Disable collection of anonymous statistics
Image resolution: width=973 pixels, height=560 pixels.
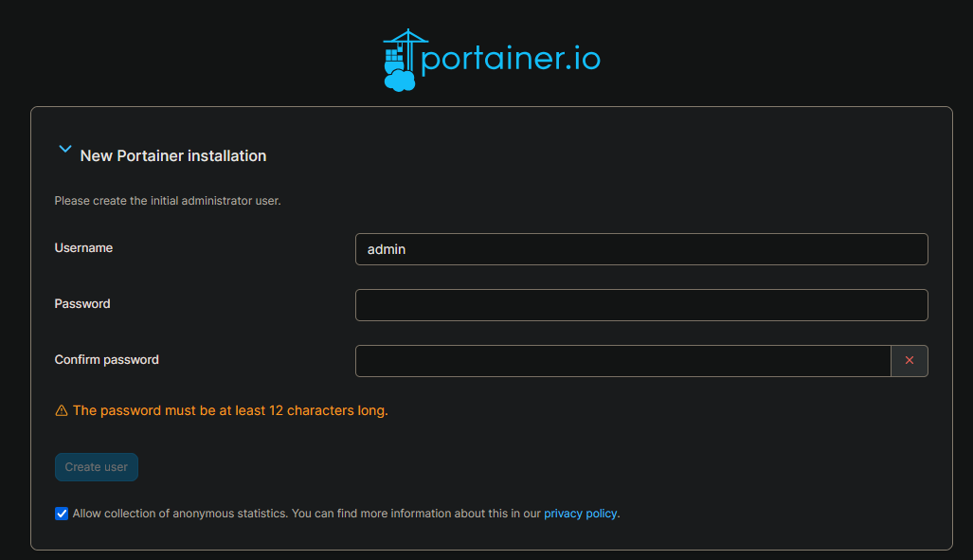point(61,513)
